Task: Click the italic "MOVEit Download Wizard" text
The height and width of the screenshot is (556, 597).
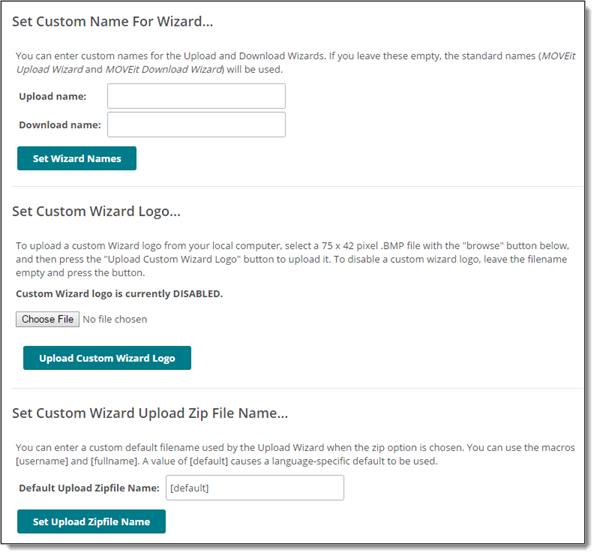Action: (x=164, y=69)
